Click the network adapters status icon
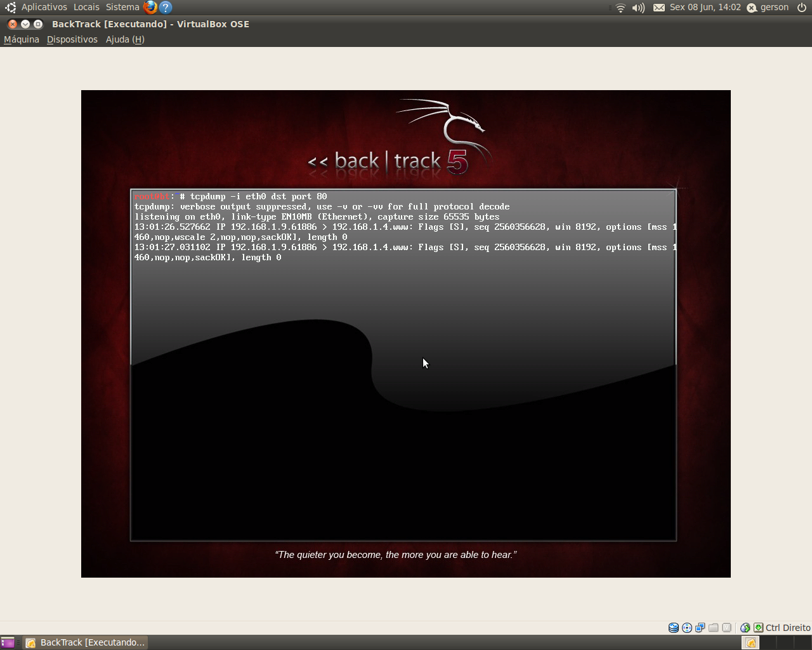The image size is (812, 650). click(x=700, y=628)
